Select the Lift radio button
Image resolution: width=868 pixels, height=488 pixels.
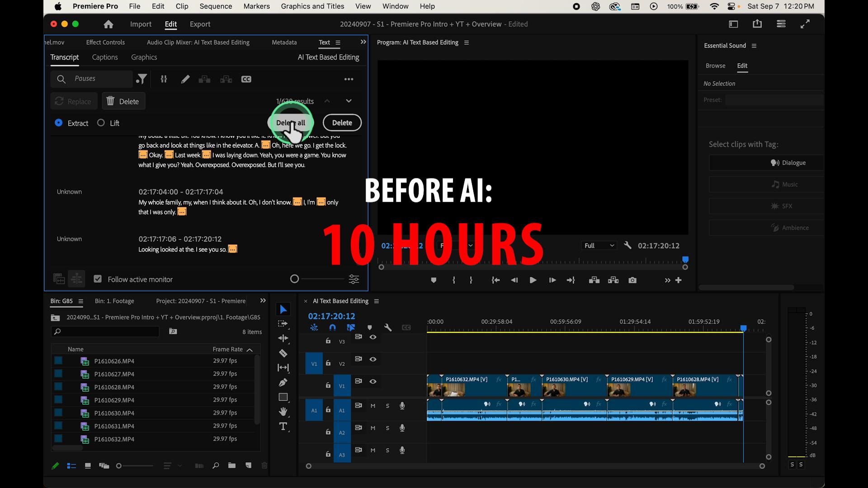click(x=101, y=122)
